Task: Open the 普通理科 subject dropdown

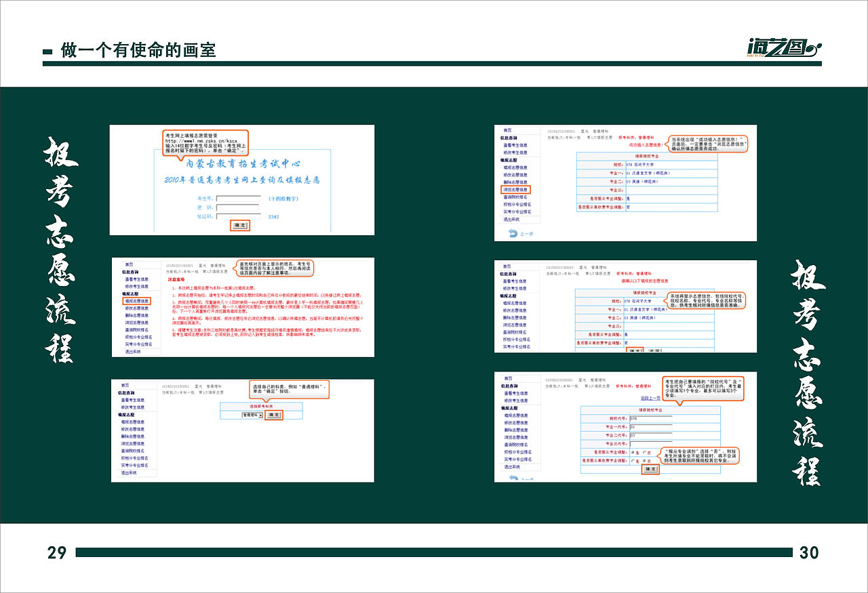Action: click(252, 415)
